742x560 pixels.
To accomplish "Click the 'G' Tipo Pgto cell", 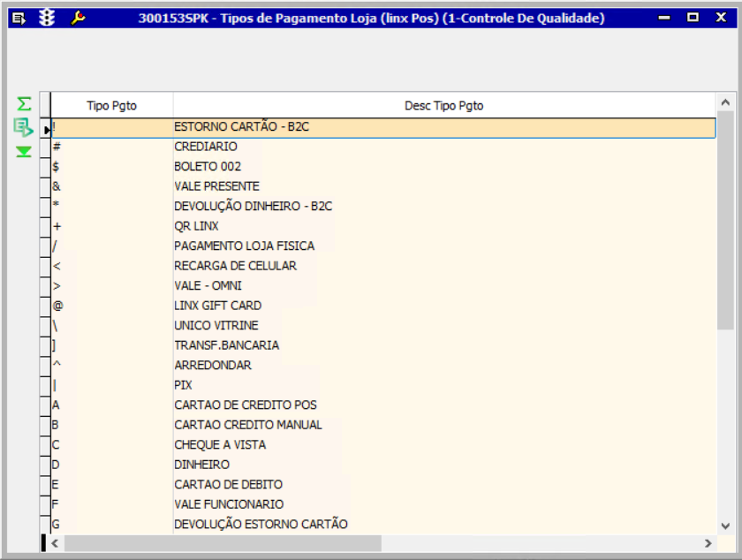I will tap(112, 525).
